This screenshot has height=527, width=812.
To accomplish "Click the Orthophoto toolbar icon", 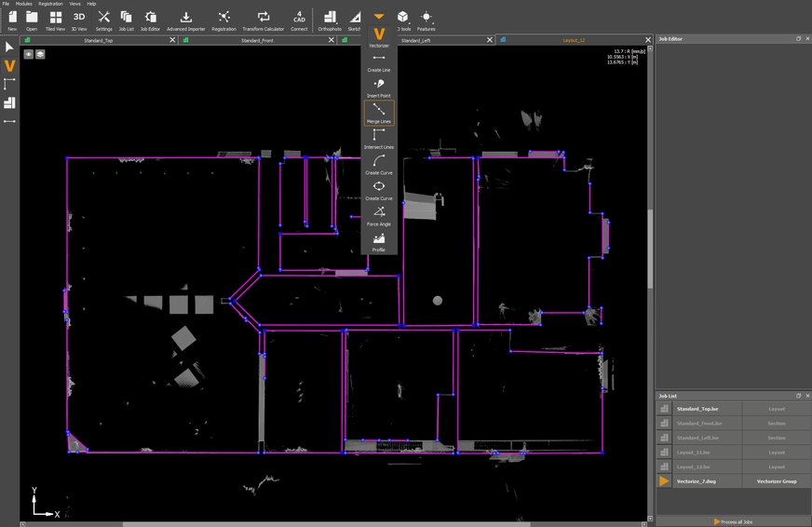I will (x=330, y=19).
